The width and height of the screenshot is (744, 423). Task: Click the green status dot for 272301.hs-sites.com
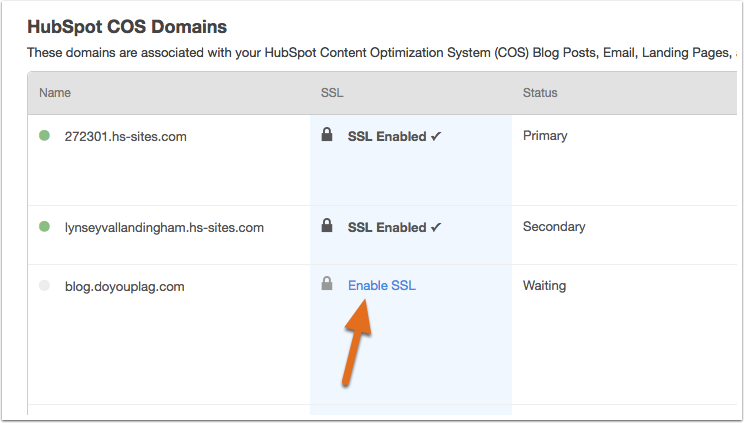click(x=44, y=136)
